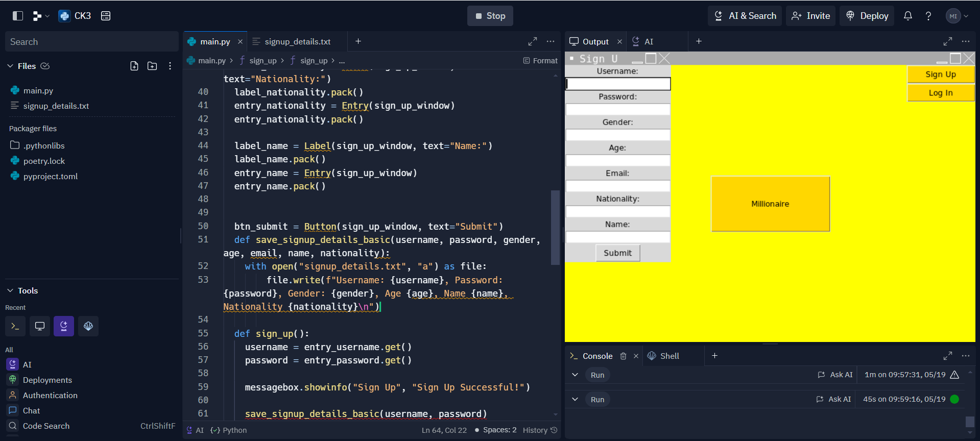This screenshot has height=441, width=980.
Task: Expand the editor pane fullscreen
Action: pos(533,41)
